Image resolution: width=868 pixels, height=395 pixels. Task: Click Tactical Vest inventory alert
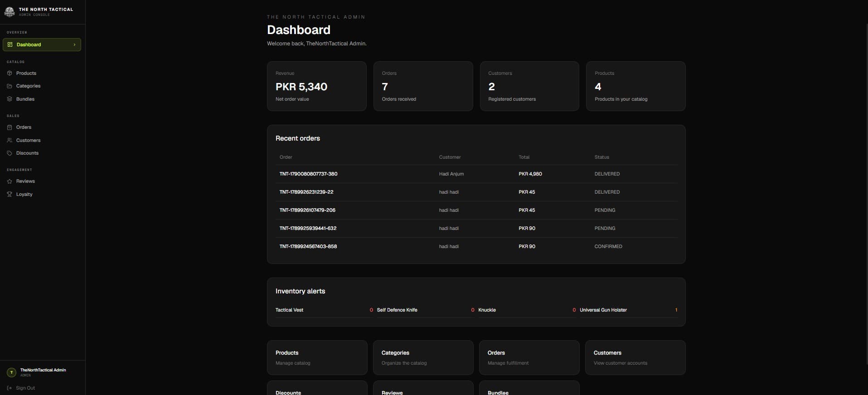[x=324, y=310]
